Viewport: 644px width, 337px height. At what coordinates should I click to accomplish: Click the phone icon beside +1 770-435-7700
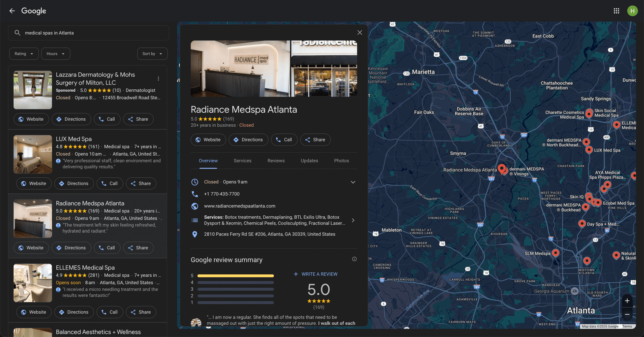pyautogui.click(x=195, y=194)
